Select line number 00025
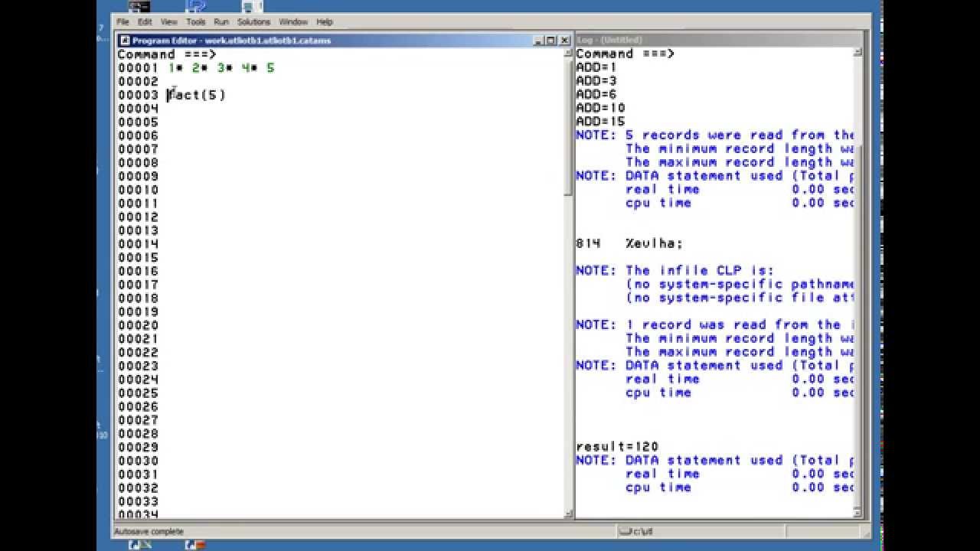The width and height of the screenshot is (980, 551). coord(138,393)
